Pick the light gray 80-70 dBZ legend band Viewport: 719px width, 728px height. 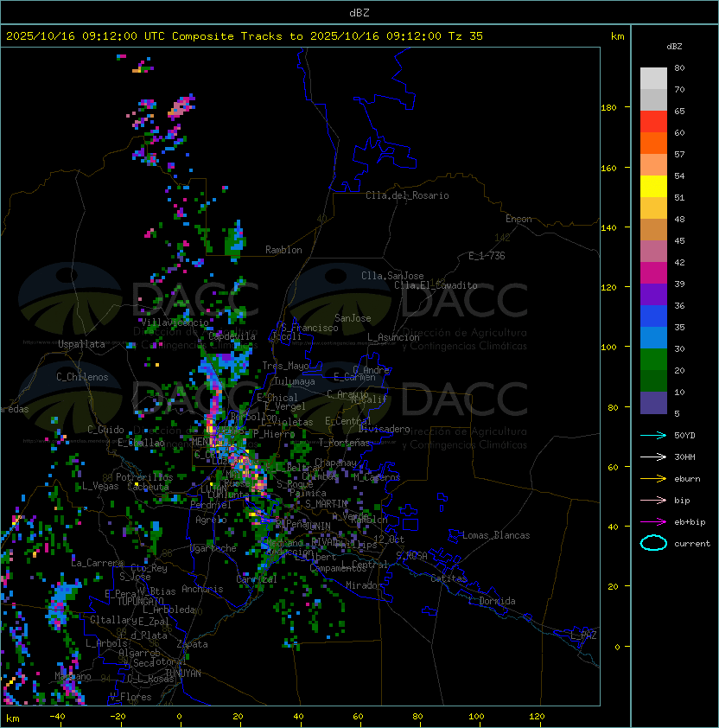pos(653,78)
